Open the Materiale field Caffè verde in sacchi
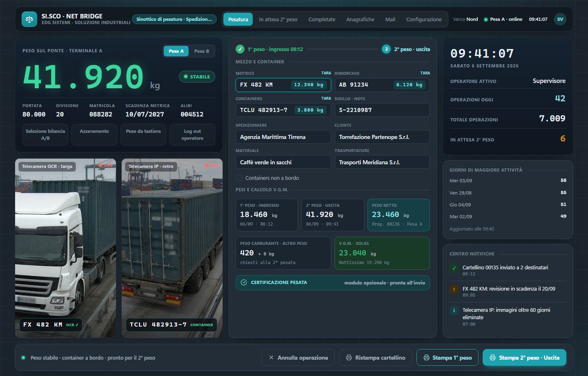This screenshot has height=376, width=588. tap(283, 162)
